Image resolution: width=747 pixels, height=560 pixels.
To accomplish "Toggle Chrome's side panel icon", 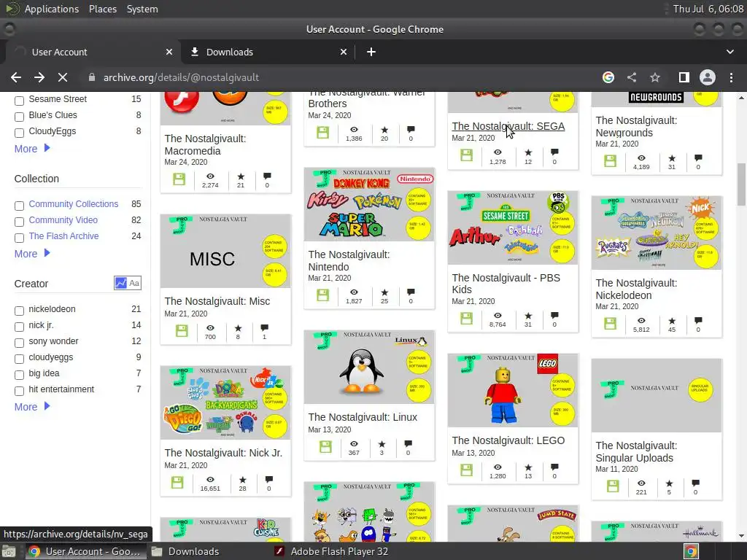I will (x=684, y=77).
